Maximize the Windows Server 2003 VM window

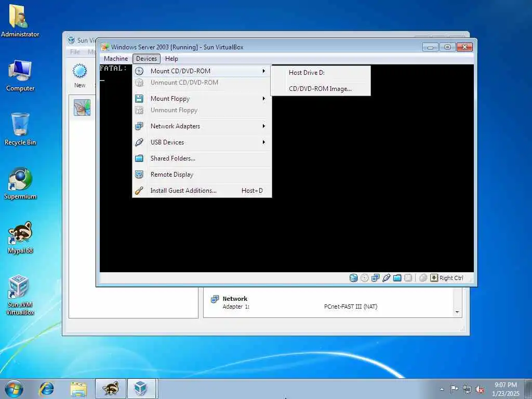pyautogui.click(x=447, y=47)
